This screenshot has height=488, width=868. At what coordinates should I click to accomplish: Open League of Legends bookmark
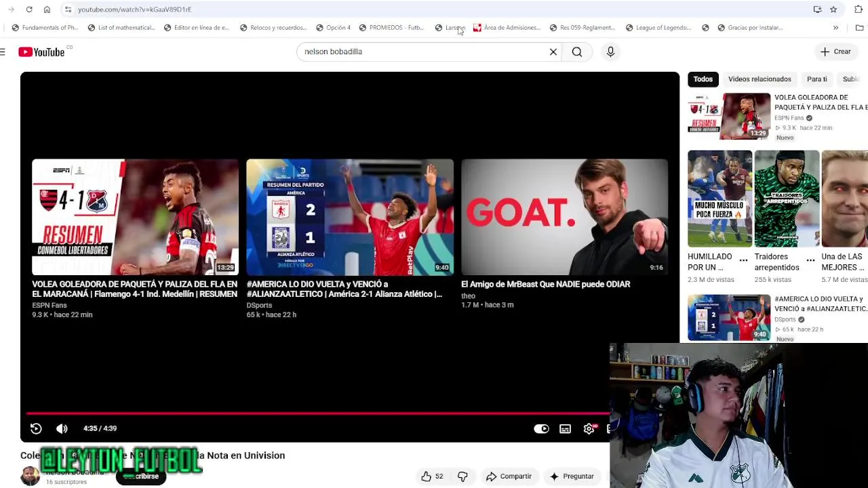[658, 28]
